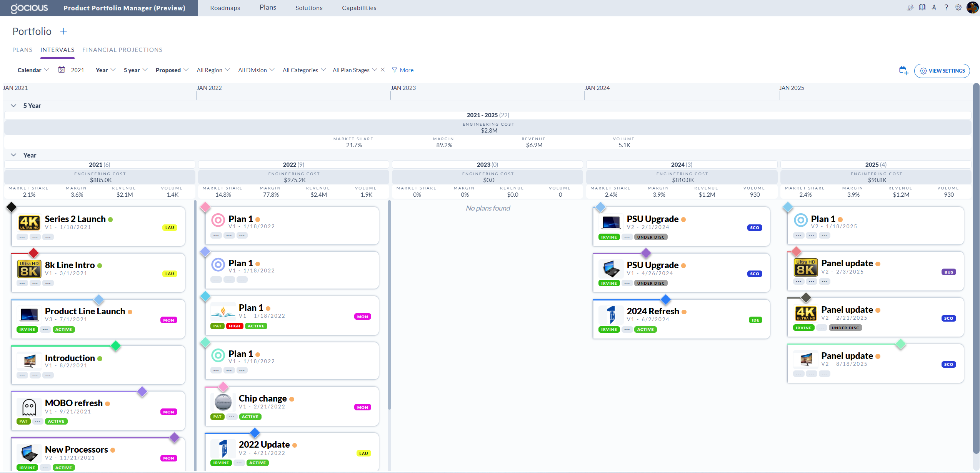Open the user profile avatar
Screen dimensions: 980x473
pyautogui.click(x=972, y=8)
